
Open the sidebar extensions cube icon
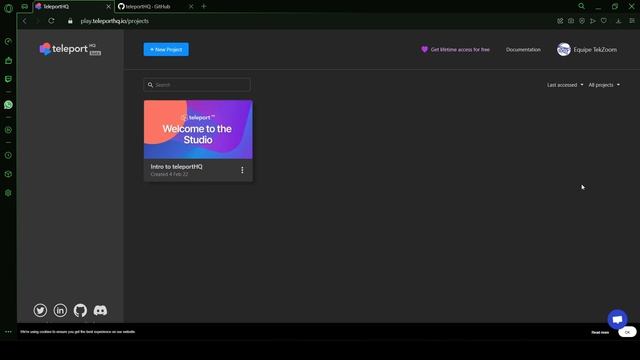8,174
